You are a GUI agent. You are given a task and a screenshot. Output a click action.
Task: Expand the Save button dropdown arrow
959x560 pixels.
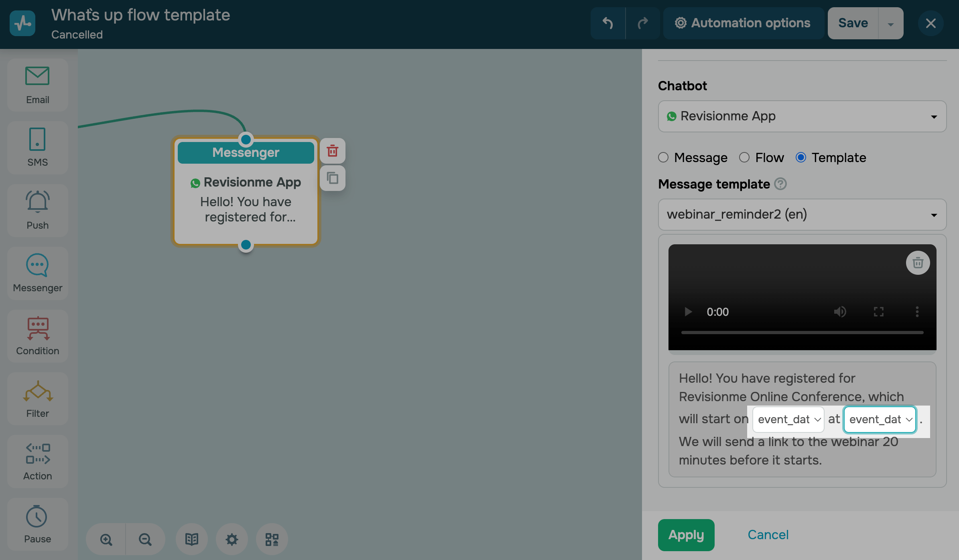pos(890,23)
